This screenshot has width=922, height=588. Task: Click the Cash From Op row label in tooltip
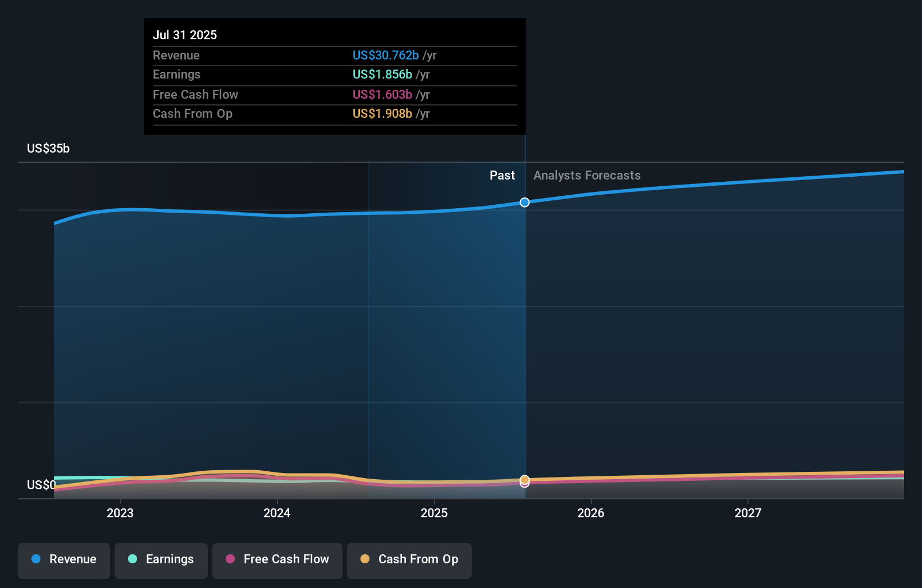(193, 113)
